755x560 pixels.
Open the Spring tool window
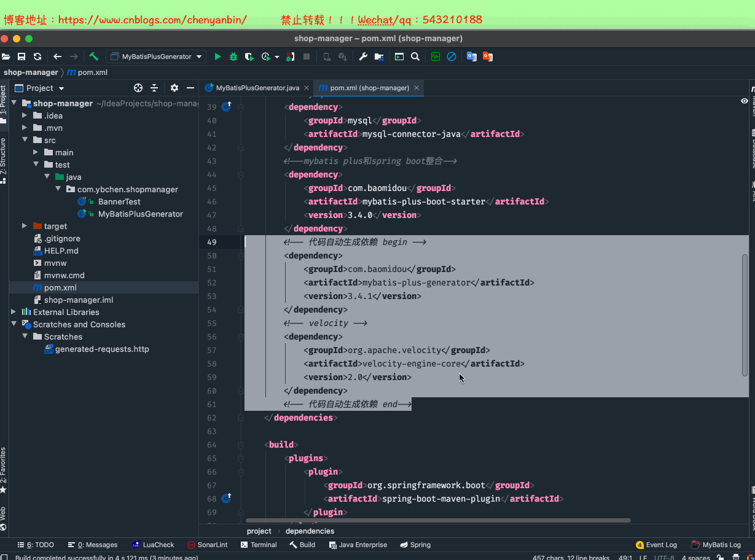[x=415, y=545]
